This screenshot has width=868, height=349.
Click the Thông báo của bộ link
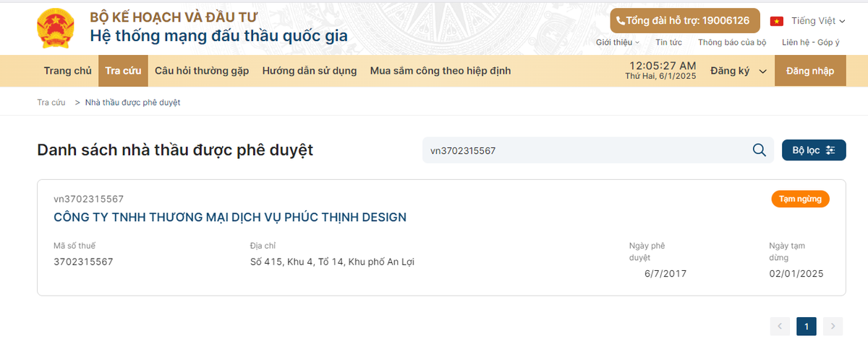732,43
